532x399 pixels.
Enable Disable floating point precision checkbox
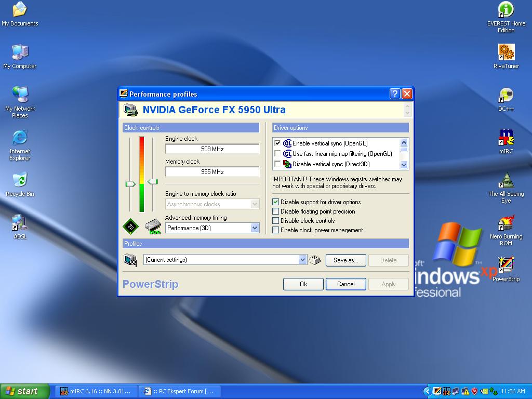(x=276, y=211)
